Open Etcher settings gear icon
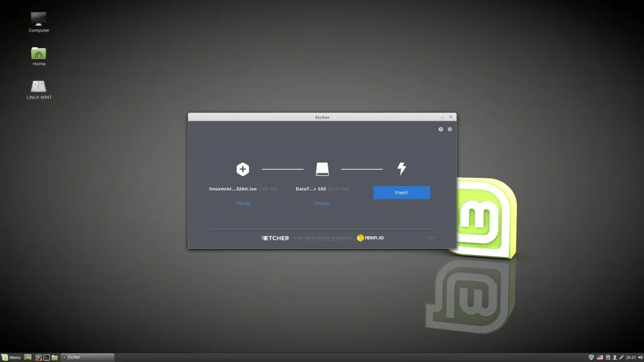The width and height of the screenshot is (644, 362). click(x=450, y=129)
